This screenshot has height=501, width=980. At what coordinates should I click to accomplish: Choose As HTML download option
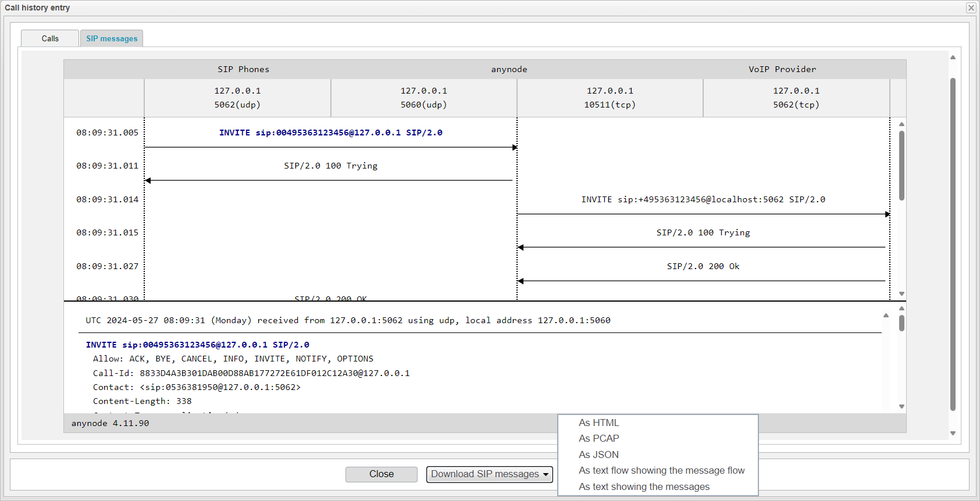coord(599,423)
